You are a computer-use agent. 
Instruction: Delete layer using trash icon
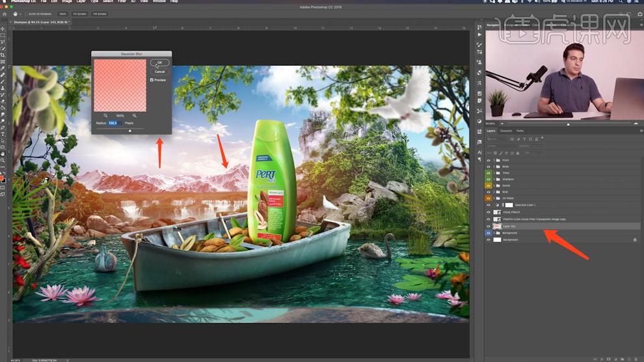(636, 358)
